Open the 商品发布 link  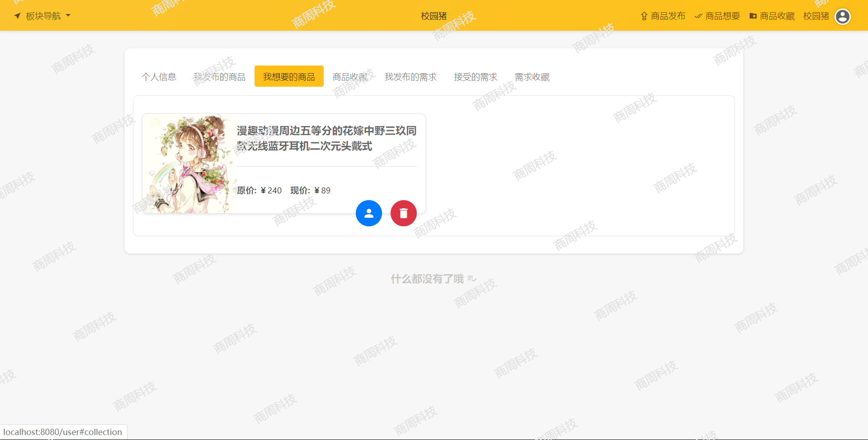pyautogui.click(x=663, y=16)
